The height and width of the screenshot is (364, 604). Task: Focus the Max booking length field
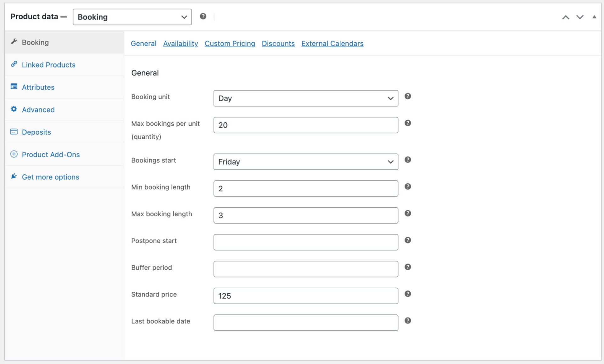306,215
